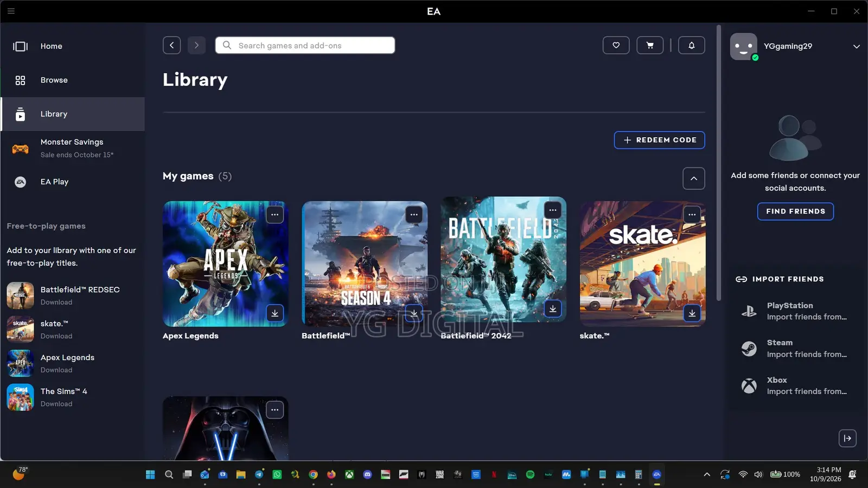This screenshot has height=488, width=868.
Task: Click the Redeem Code button
Action: point(659,140)
